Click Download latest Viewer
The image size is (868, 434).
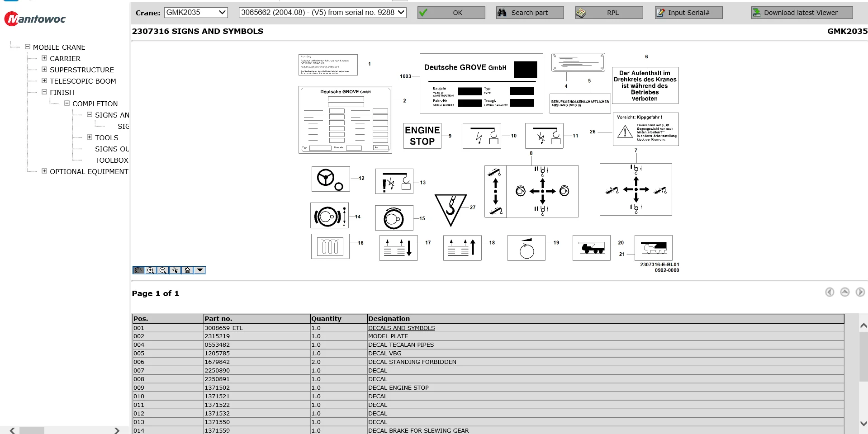tap(802, 13)
